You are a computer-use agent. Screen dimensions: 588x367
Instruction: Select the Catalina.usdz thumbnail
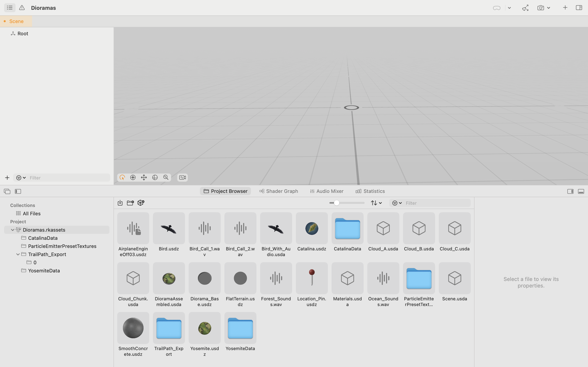[x=312, y=228]
